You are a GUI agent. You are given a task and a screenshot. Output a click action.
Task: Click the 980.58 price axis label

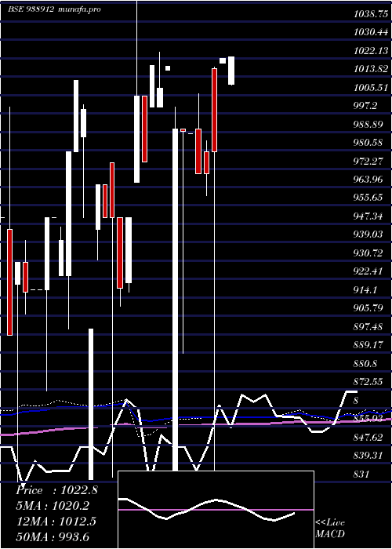tap(368, 143)
